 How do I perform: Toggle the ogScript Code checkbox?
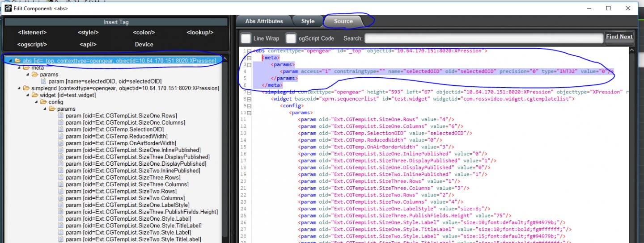[291, 38]
